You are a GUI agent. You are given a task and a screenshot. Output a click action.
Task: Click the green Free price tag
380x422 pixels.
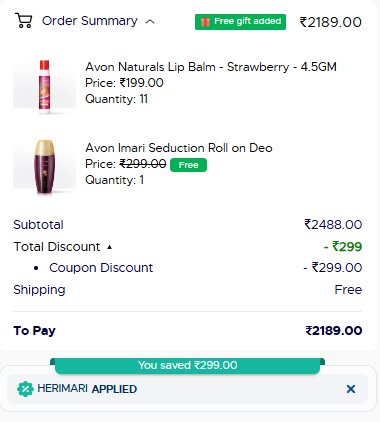click(188, 165)
